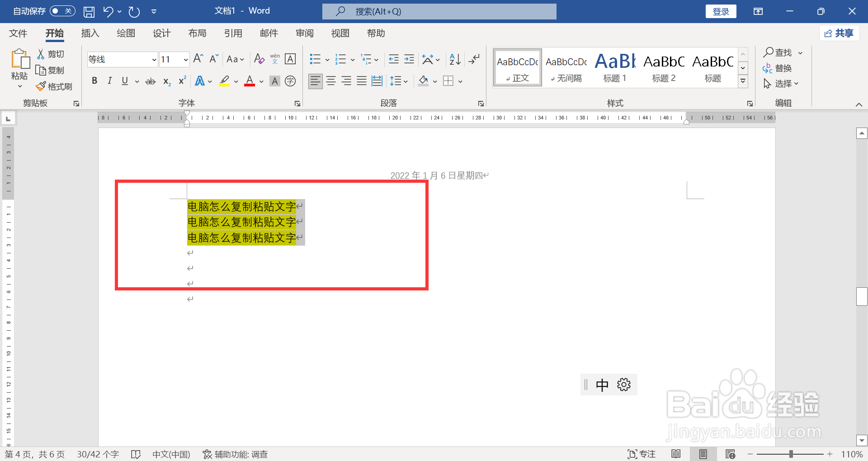Click the Save icon in title bar
Screen dimensions: 868x461
point(89,12)
